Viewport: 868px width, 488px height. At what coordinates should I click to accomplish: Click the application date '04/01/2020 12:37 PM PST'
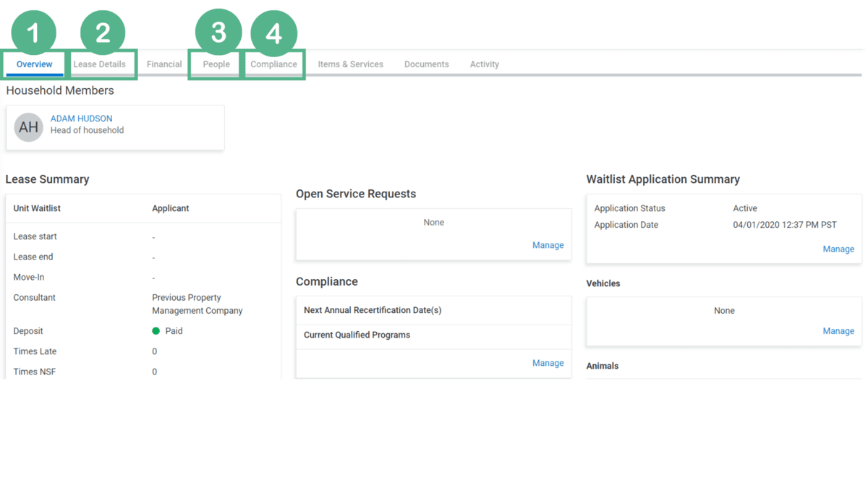coord(785,225)
